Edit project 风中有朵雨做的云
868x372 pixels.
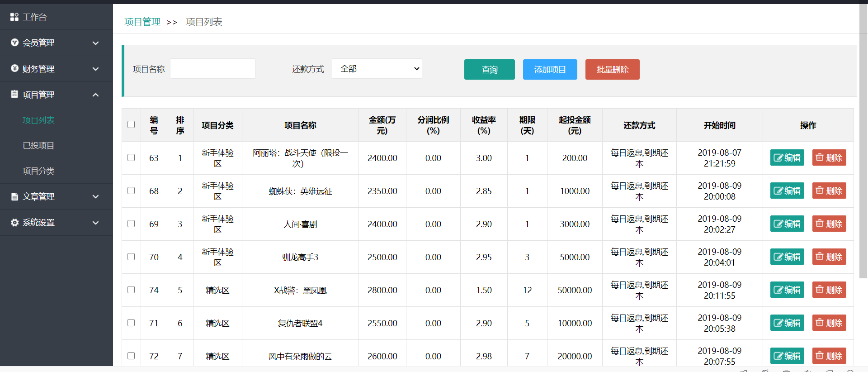(x=787, y=356)
